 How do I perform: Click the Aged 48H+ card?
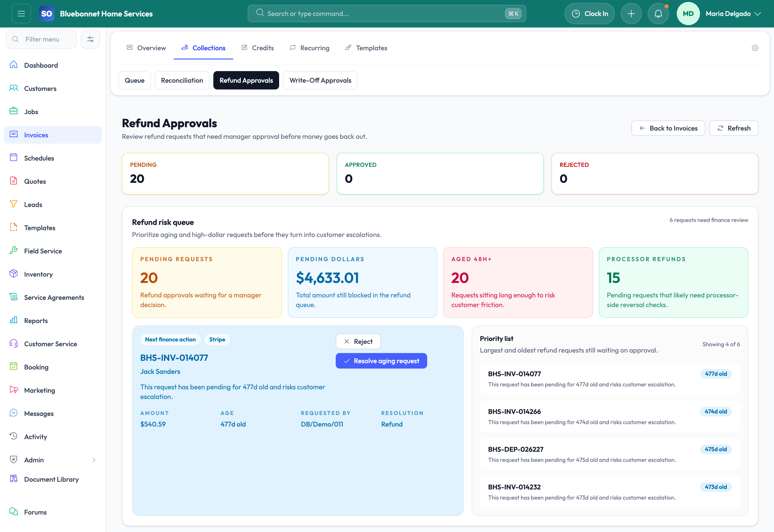pos(518,282)
